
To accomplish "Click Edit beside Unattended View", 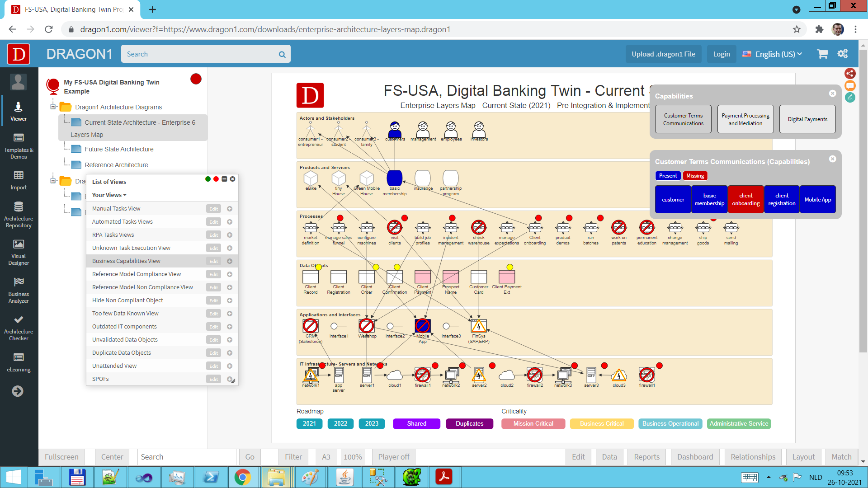I will (214, 366).
